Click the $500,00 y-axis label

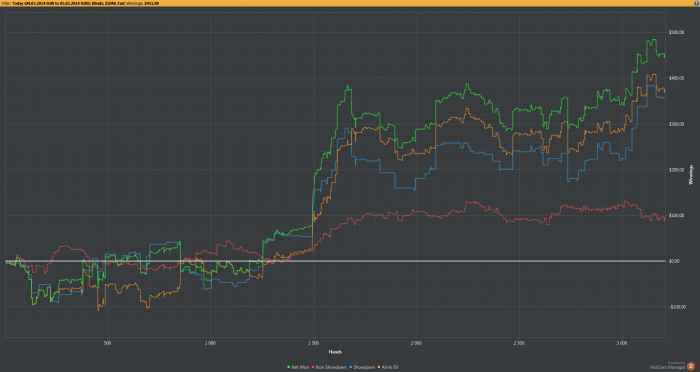676,32
